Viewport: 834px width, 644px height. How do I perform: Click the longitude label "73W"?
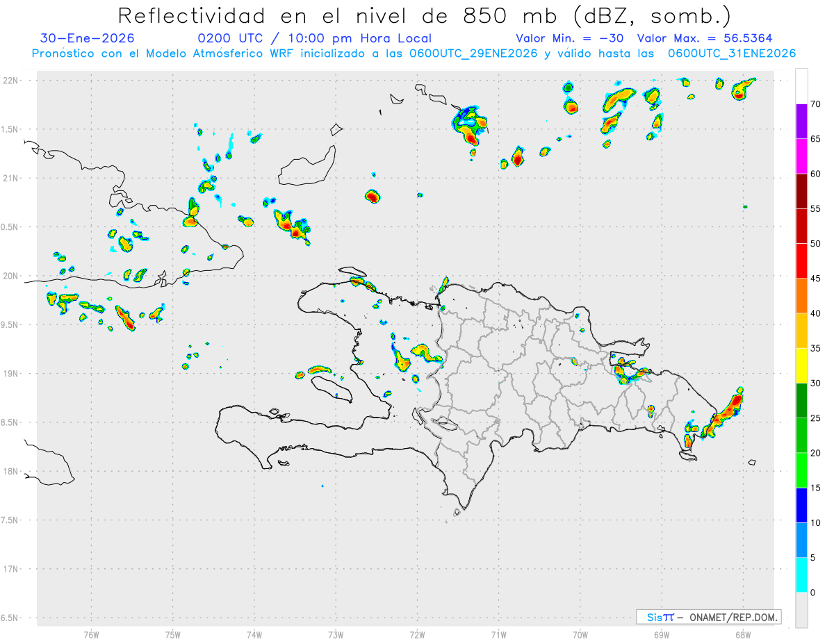336,634
